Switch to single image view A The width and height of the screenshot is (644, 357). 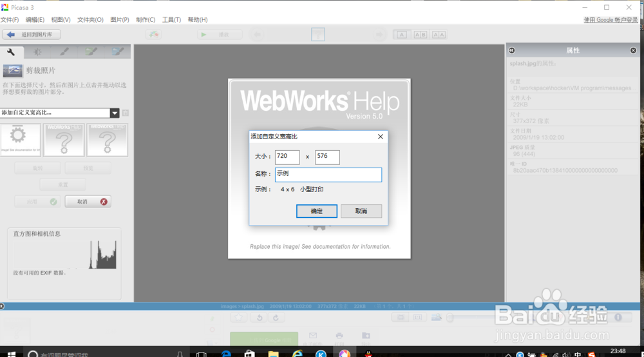coord(402,35)
